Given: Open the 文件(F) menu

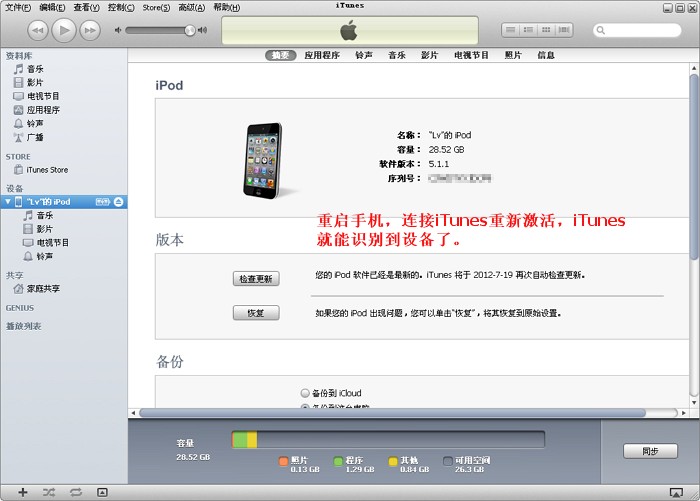Looking at the screenshot, I should (18, 7).
